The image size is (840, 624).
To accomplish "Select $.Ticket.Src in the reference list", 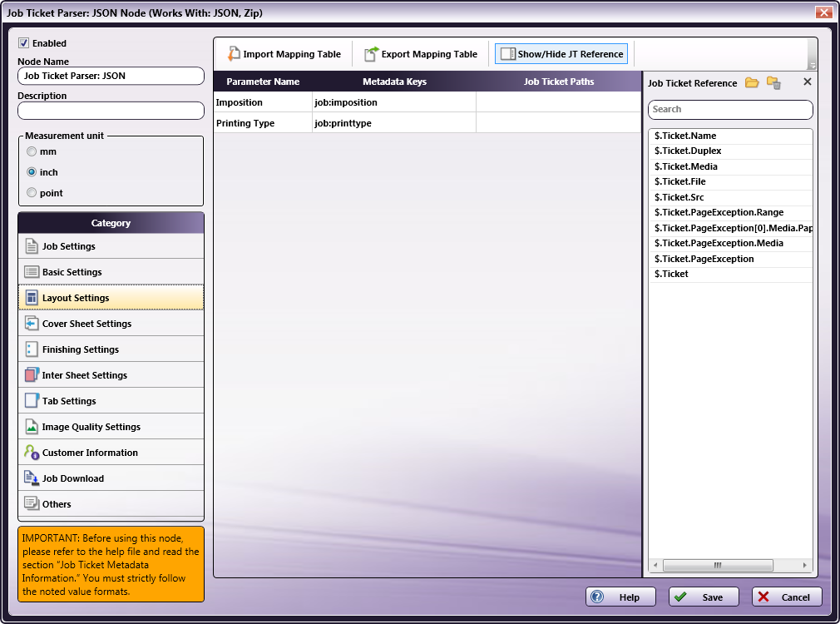I will [x=730, y=197].
